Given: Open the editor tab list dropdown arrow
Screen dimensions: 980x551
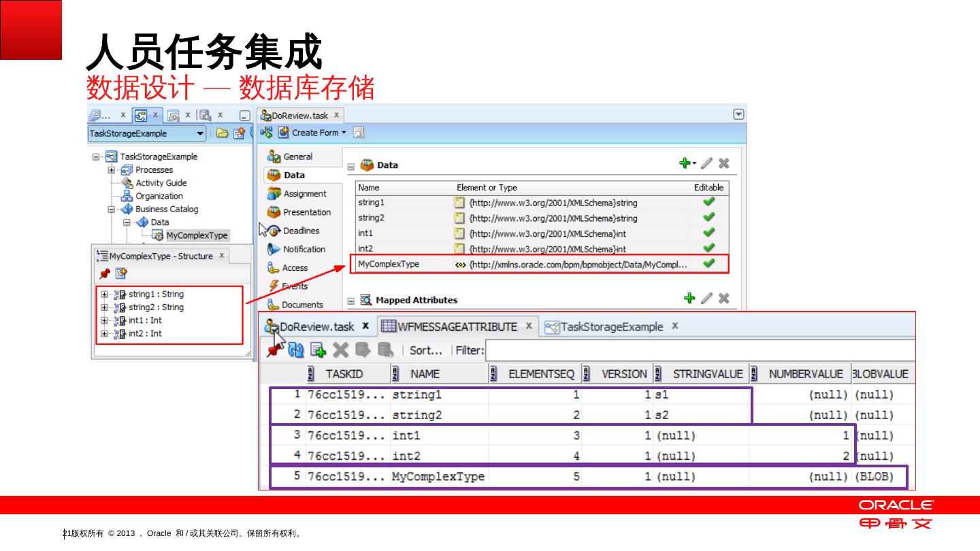Looking at the screenshot, I should (x=738, y=114).
